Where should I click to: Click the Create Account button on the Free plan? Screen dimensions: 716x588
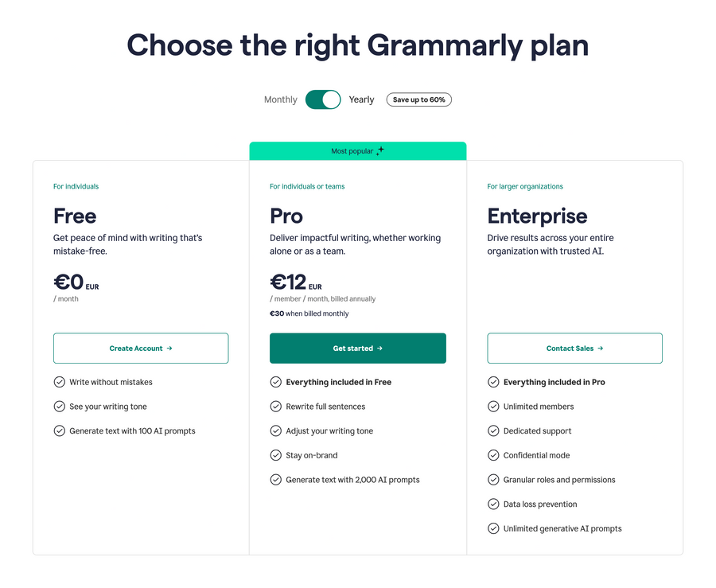[x=141, y=348]
